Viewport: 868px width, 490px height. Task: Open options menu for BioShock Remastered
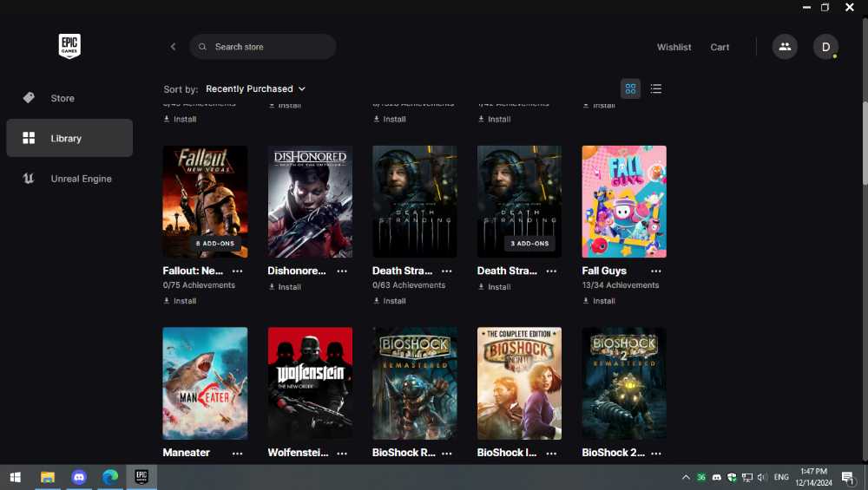(447, 453)
